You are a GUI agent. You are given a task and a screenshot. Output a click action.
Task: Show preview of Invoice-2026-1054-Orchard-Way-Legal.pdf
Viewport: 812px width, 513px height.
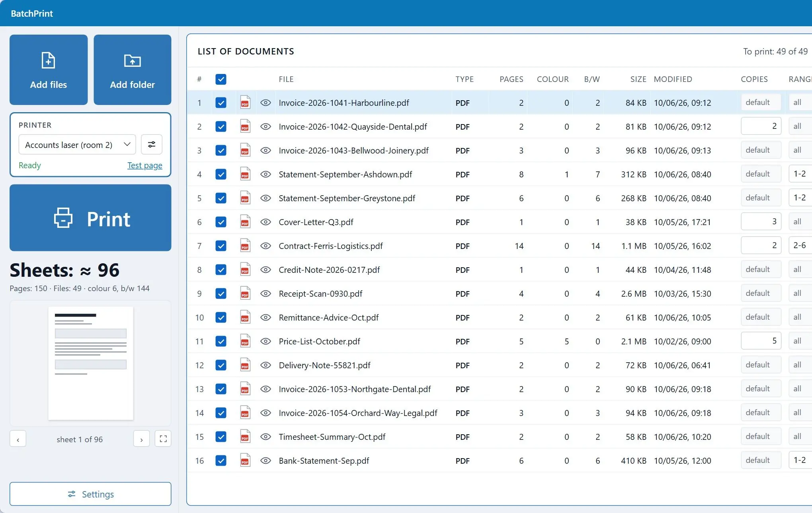(265, 413)
